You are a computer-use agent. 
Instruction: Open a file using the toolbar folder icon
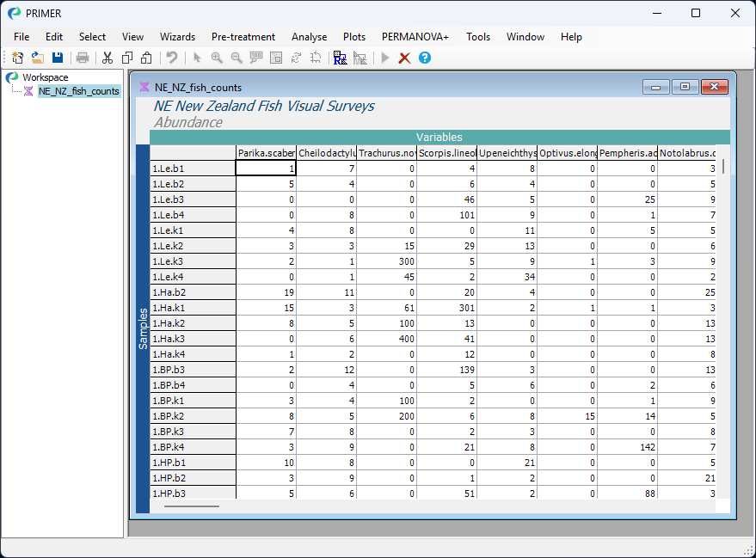[x=37, y=58]
